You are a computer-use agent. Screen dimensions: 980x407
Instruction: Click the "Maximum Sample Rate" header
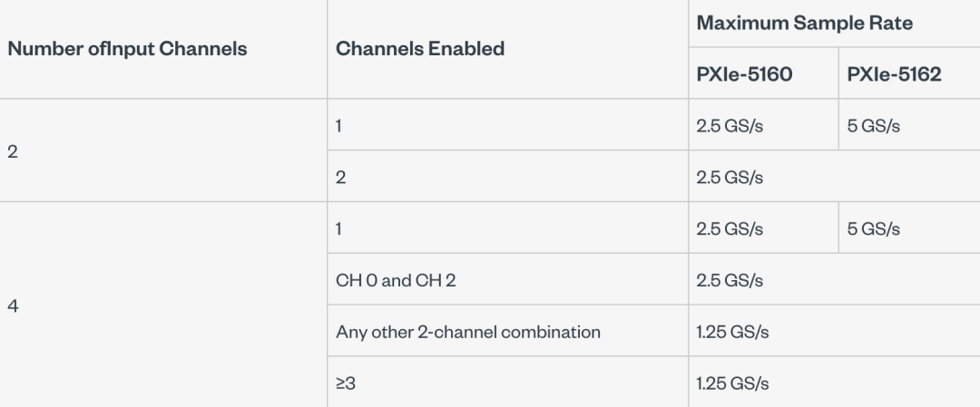click(x=804, y=23)
